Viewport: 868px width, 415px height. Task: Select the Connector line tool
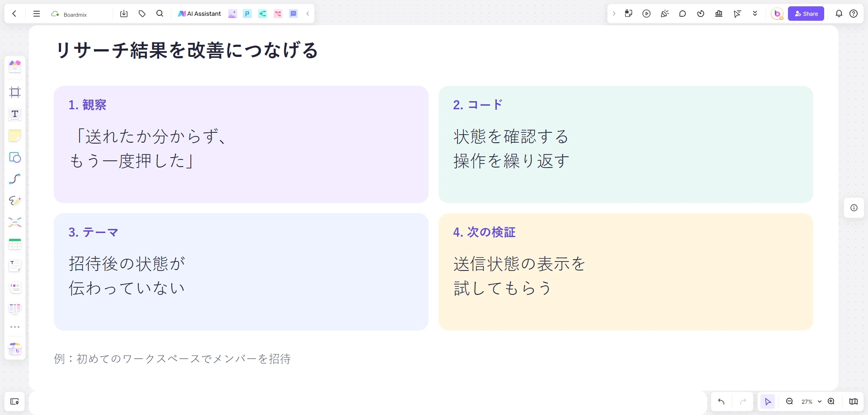(15, 179)
